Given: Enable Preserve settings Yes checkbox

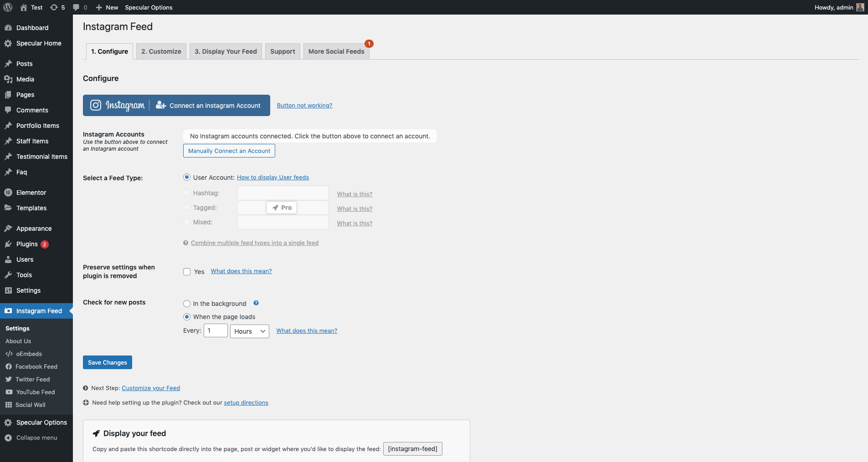Looking at the screenshot, I should pyautogui.click(x=187, y=272).
